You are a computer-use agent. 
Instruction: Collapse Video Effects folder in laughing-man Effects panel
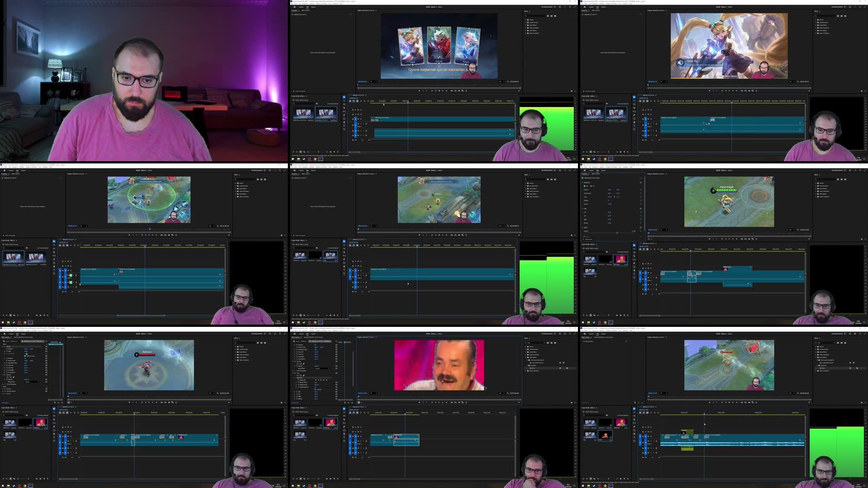click(x=526, y=357)
